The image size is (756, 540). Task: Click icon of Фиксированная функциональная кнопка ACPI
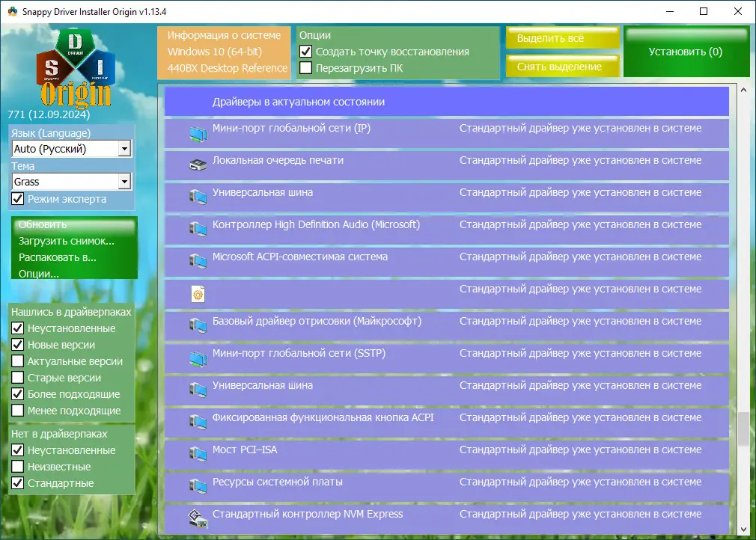198,423
